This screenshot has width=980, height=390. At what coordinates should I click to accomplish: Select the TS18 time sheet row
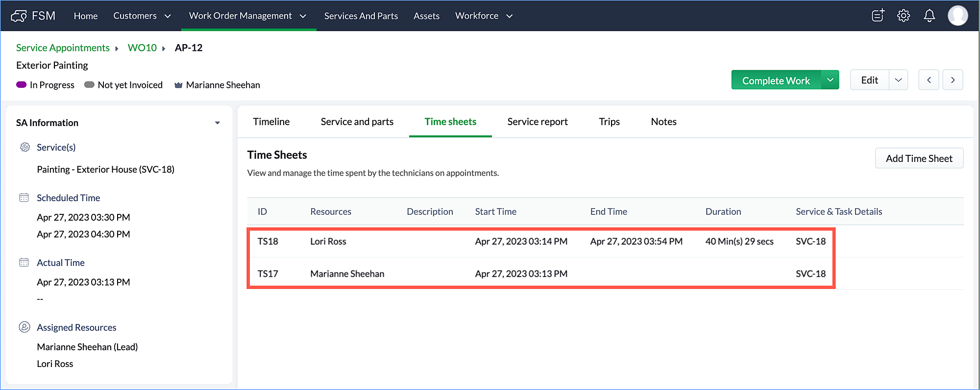tap(539, 241)
